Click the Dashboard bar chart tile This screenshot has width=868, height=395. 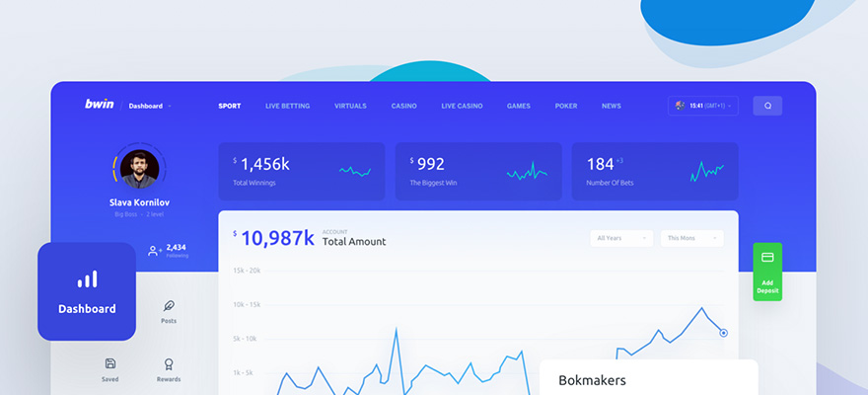click(x=87, y=291)
